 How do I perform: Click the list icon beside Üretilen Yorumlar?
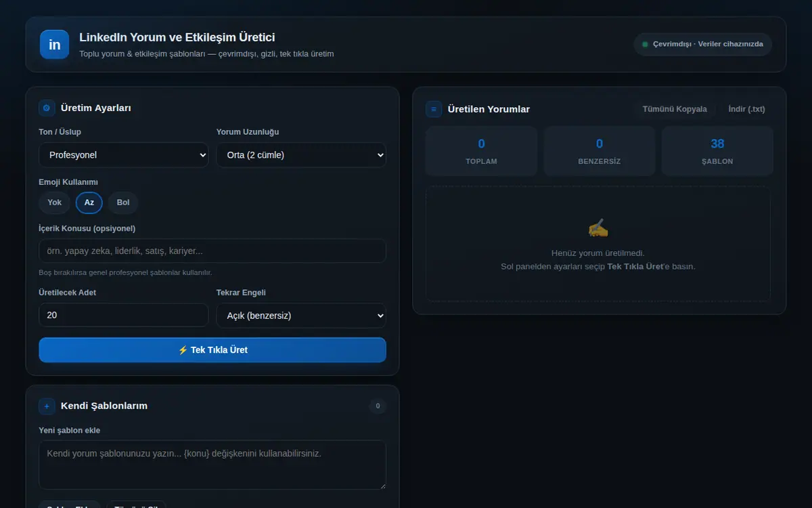(434, 109)
